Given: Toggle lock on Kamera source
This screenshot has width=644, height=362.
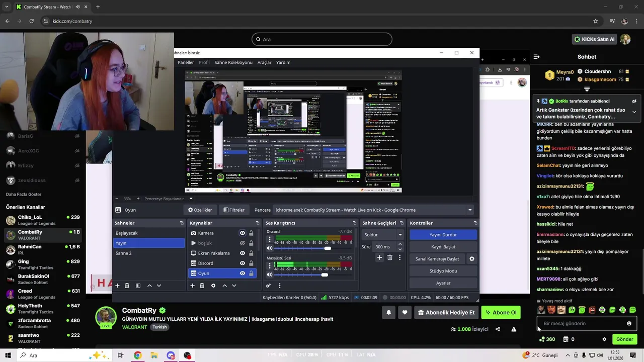Looking at the screenshot, I should [x=251, y=233].
